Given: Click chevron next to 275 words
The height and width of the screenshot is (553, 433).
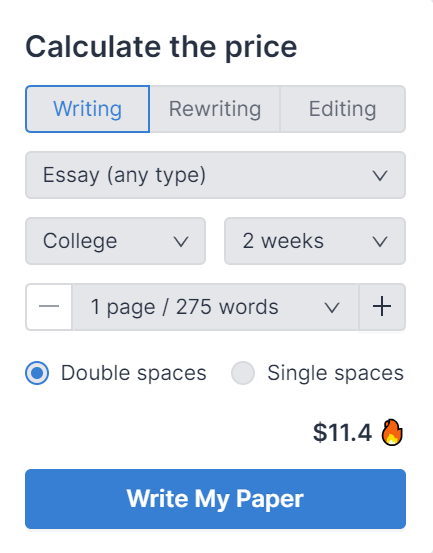Looking at the screenshot, I should (x=332, y=308).
